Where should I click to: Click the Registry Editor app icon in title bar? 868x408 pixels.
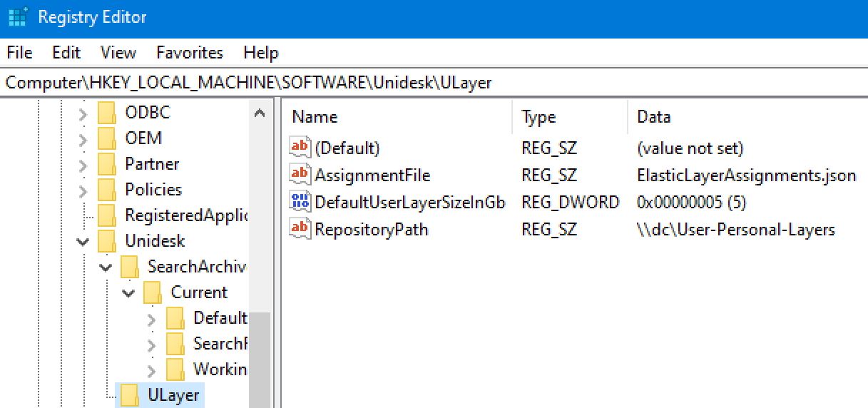(x=18, y=18)
